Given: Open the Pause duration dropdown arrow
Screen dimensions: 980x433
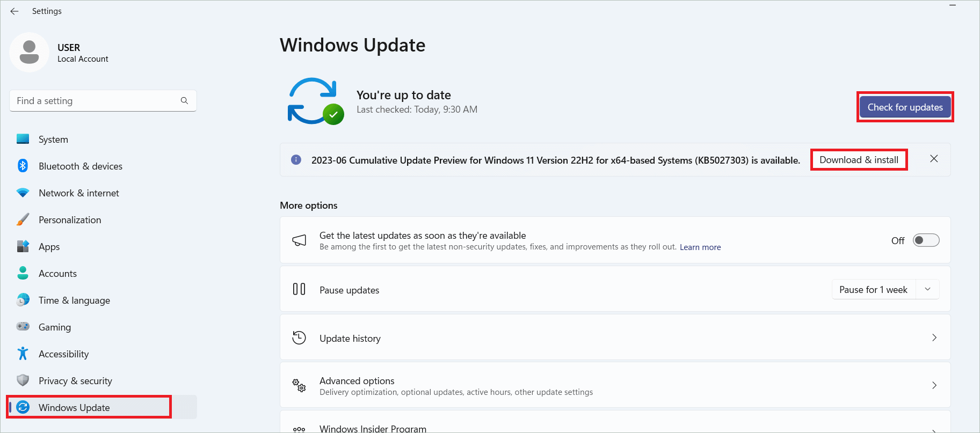Looking at the screenshot, I should (927, 289).
